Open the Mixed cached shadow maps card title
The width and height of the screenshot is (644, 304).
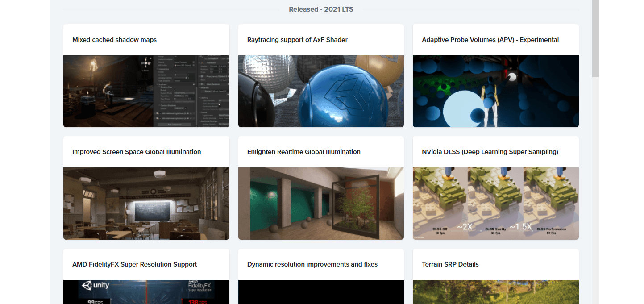point(114,40)
